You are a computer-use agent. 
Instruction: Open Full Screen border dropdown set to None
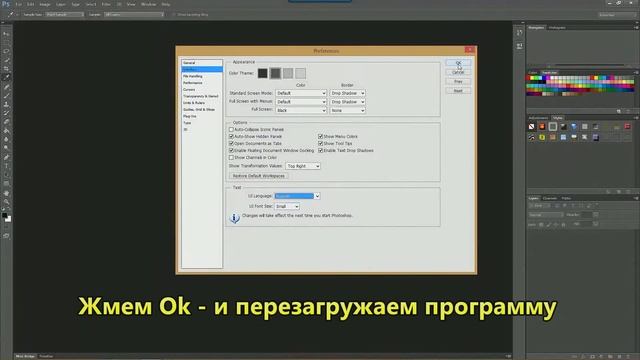(347, 110)
